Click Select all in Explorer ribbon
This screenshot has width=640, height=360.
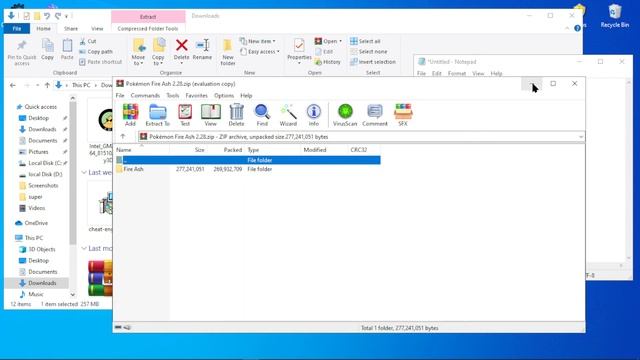(x=365, y=41)
